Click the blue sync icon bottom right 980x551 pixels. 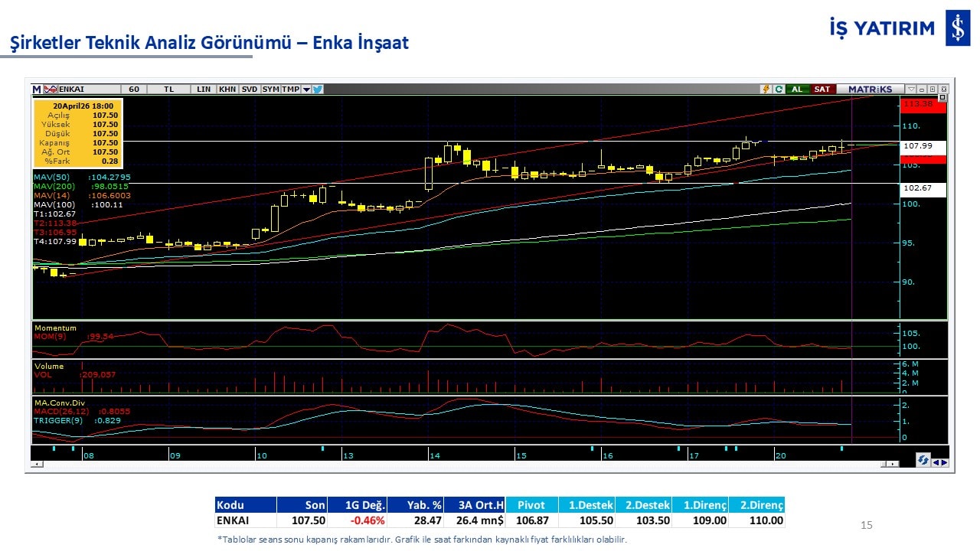coord(924,460)
